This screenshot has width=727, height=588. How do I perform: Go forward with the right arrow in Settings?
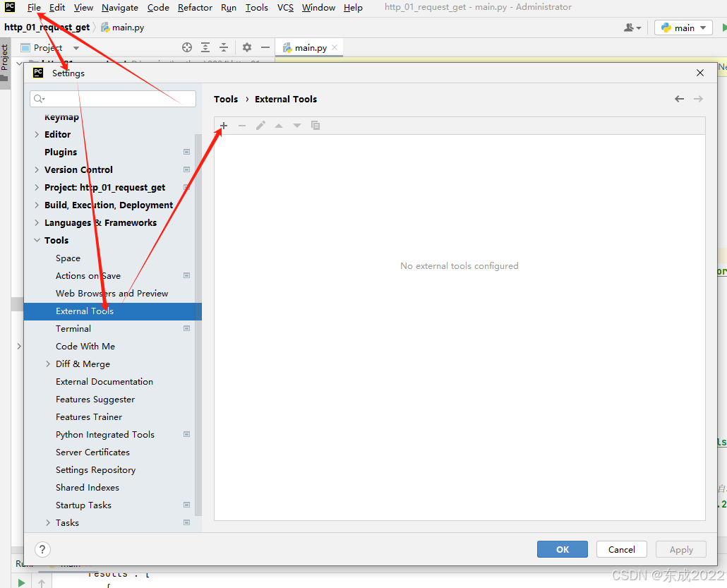(698, 99)
